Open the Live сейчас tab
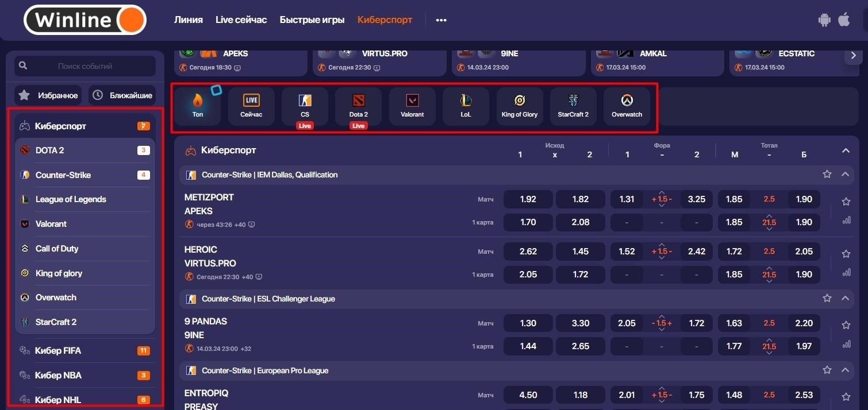This screenshot has width=868, height=410. [x=241, y=20]
